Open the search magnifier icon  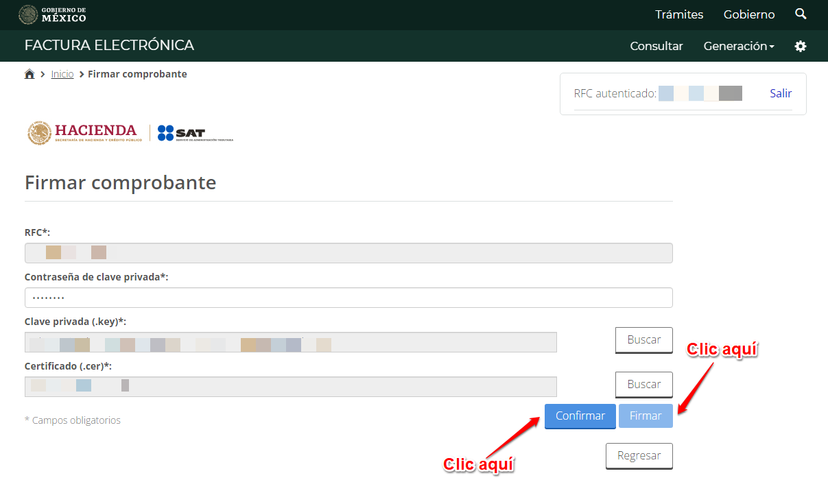(801, 14)
